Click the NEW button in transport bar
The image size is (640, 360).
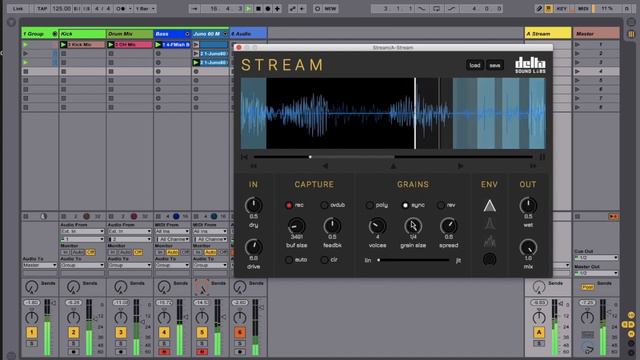[x=330, y=9]
